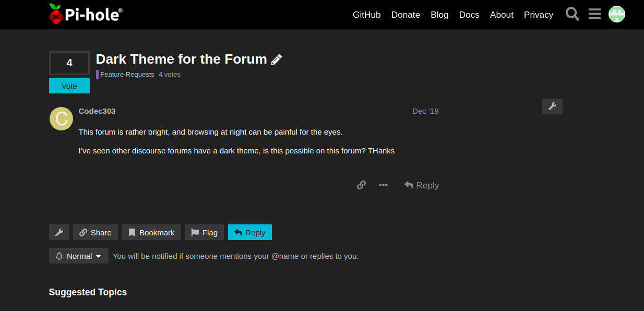
Task: Open the Pi-hole logo home link
Action: click(x=86, y=14)
